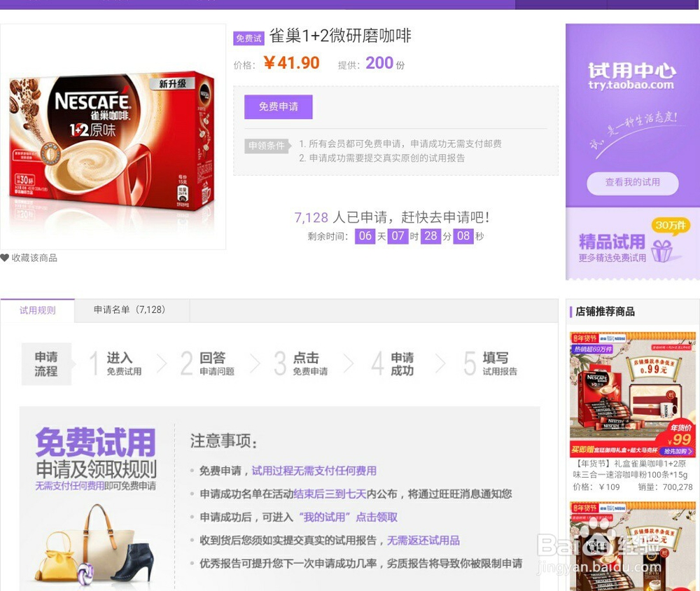Viewport: 700px width, 591px height.
Task: Click the product title 雀巢1+2微研磨咖啡
Action: tap(340, 36)
